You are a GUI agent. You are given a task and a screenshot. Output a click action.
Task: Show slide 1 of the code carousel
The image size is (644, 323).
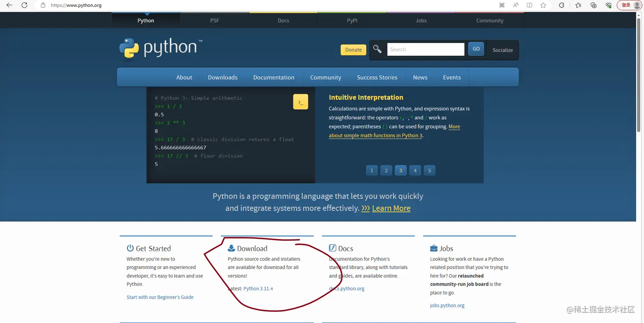[372, 170]
